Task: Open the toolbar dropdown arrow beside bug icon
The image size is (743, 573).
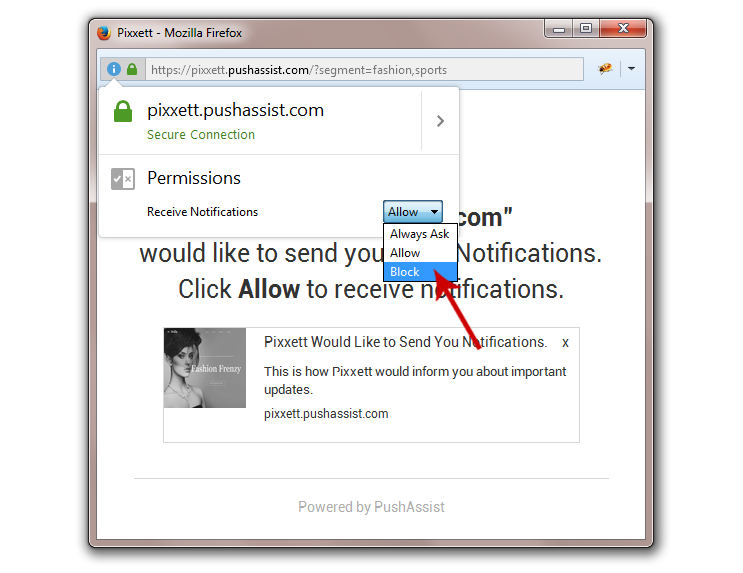Action: [631, 69]
